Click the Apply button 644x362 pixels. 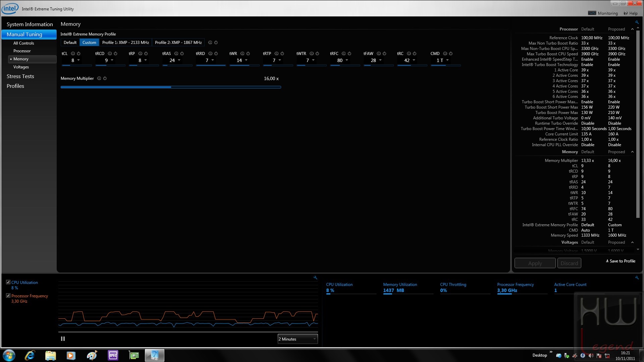coord(535,263)
